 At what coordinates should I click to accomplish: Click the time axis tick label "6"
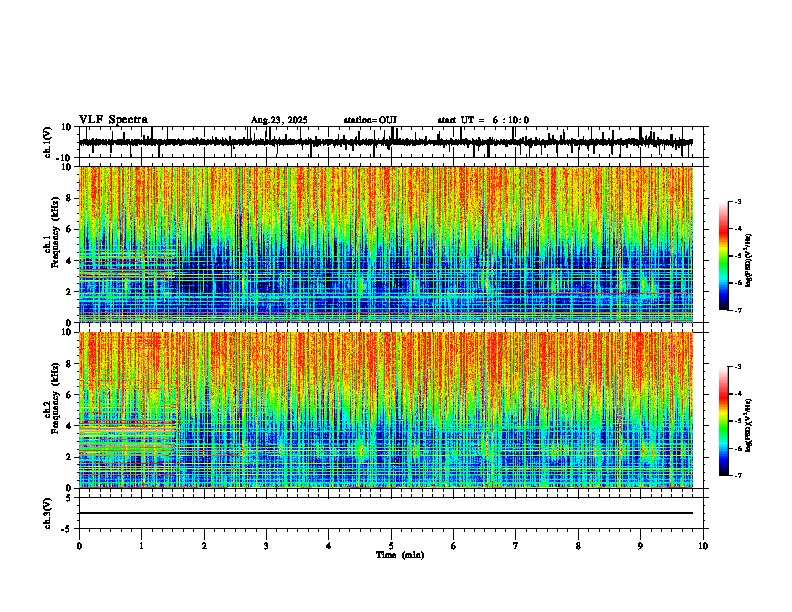453,546
